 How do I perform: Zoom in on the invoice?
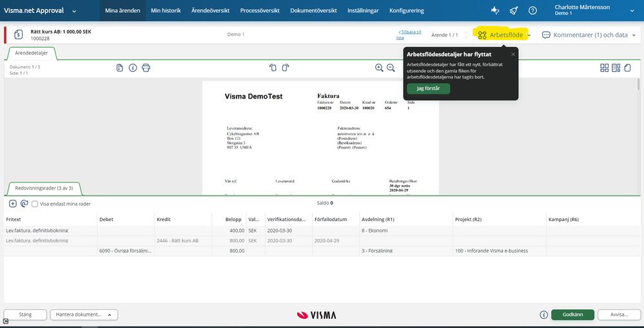(x=379, y=68)
